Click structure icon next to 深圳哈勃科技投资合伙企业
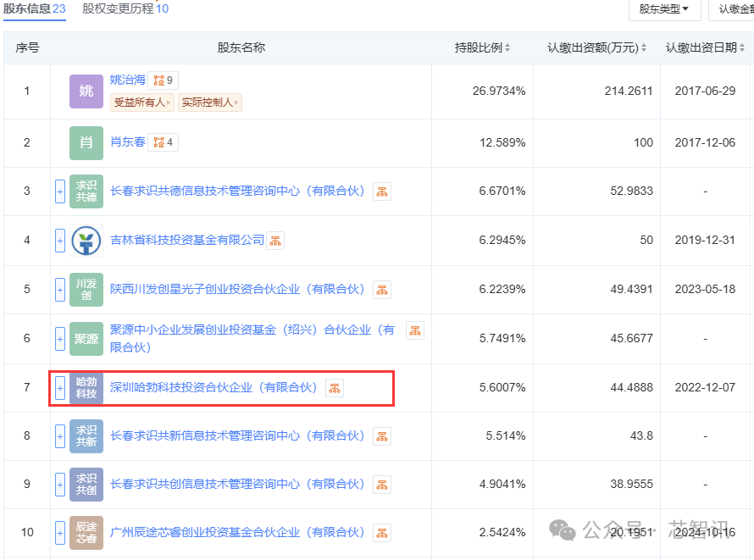Viewport: 754px width, 560px height. pyautogui.click(x=335, y=388)
